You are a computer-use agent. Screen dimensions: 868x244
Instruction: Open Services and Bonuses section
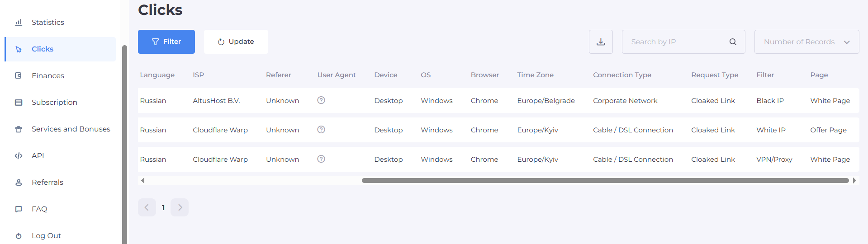point(71,129)
